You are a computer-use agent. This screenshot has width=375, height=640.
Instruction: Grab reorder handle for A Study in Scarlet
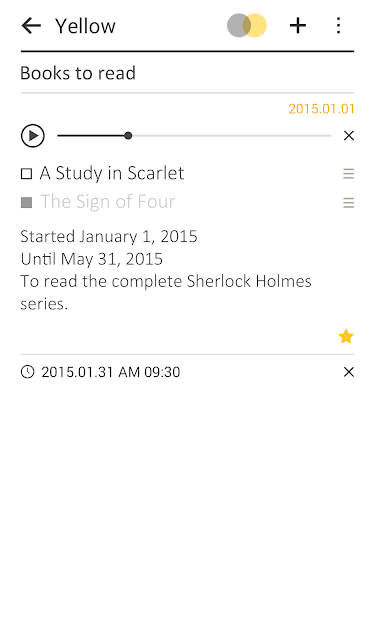click(348, 174)
